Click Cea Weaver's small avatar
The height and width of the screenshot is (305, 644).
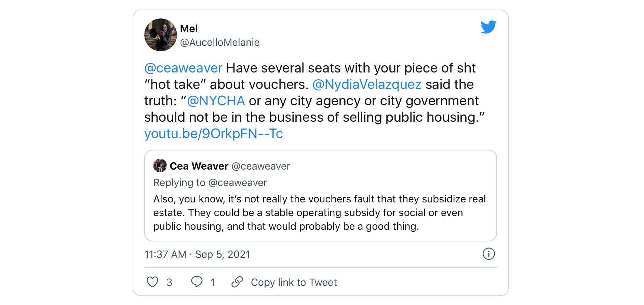(x=160, y=166)
